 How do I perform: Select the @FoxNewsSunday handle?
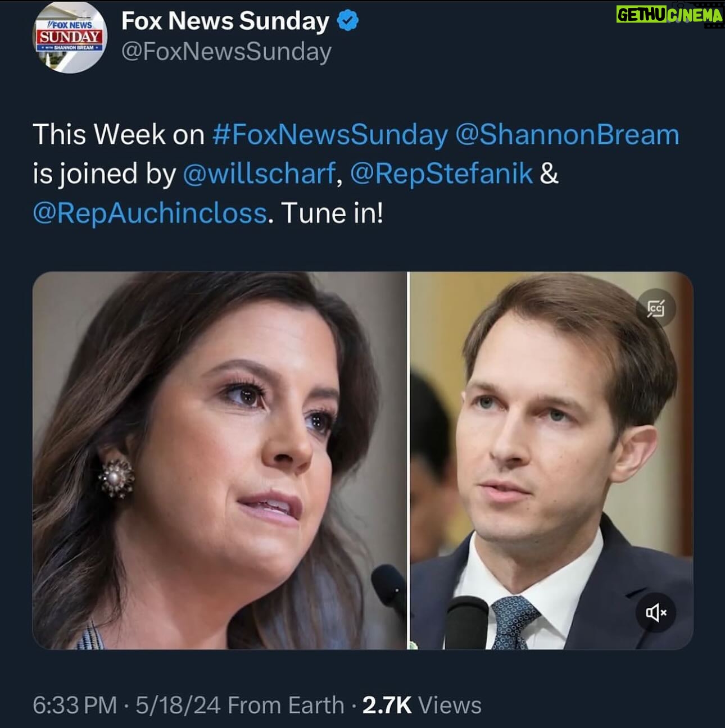[x=226, y=52]
